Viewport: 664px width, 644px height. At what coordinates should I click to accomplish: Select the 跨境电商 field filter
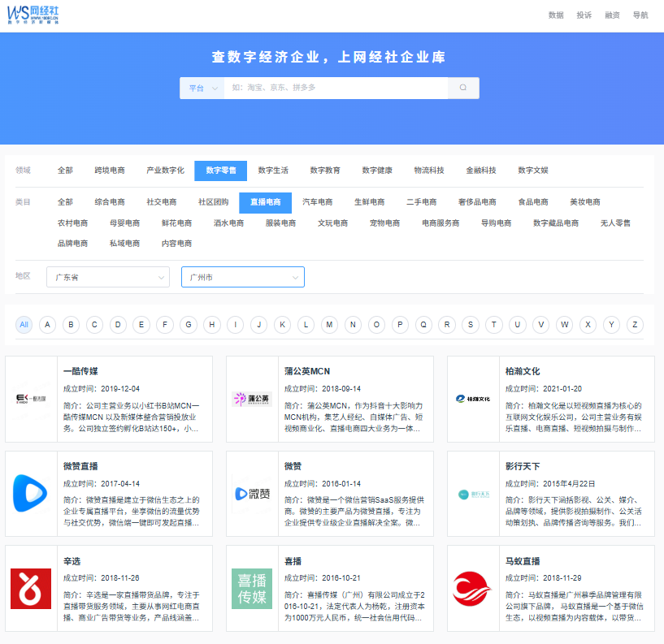click(110, 171)
